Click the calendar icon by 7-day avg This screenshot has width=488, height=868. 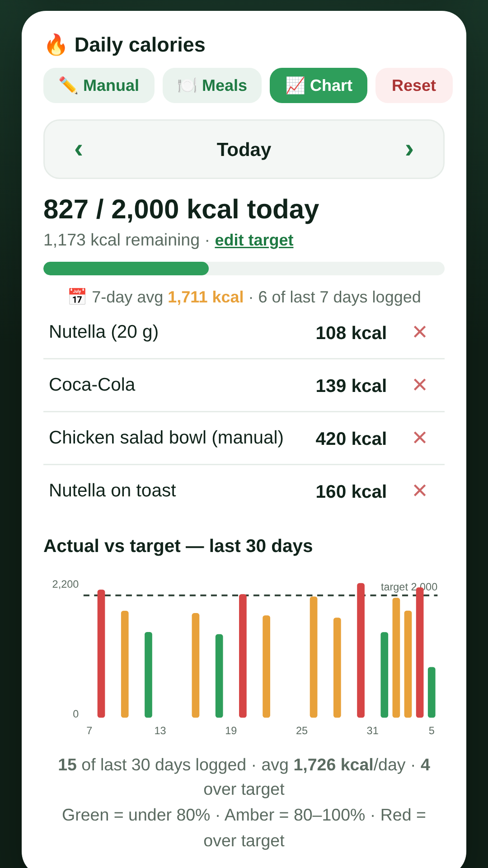click(77, 297)
